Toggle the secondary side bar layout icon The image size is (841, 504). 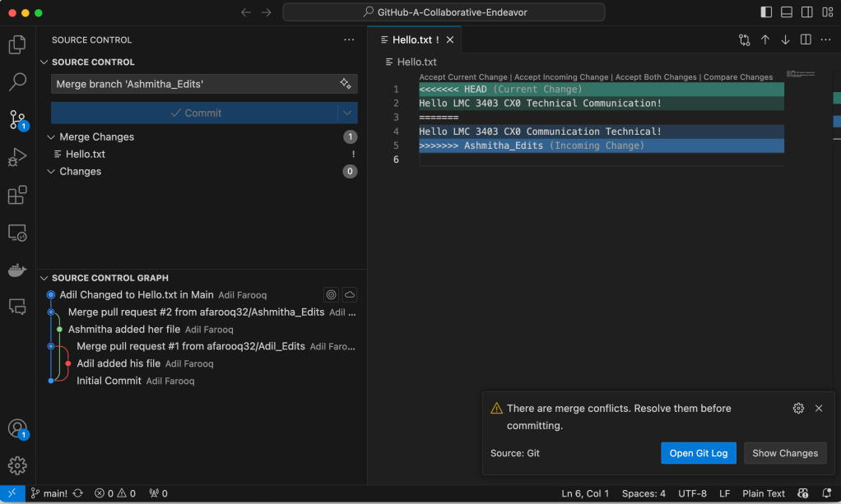[x=806, y=12]
